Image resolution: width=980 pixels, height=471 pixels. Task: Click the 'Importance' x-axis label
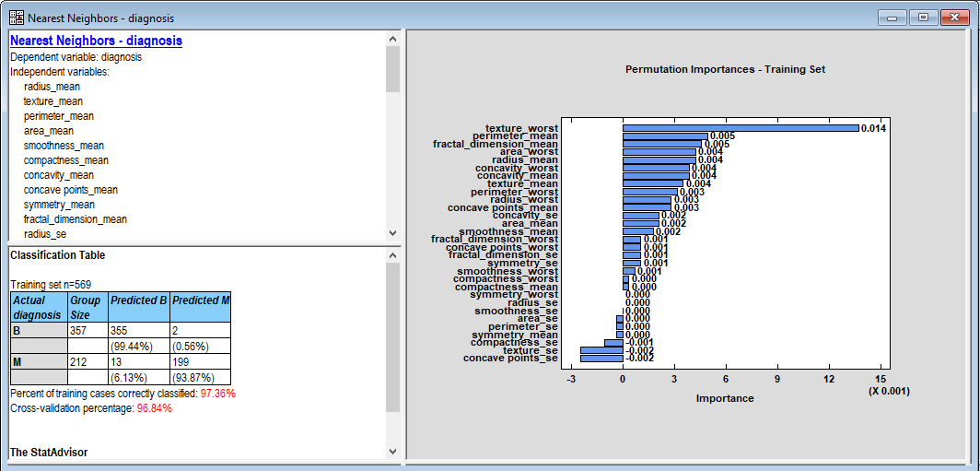tap(724, 398)
